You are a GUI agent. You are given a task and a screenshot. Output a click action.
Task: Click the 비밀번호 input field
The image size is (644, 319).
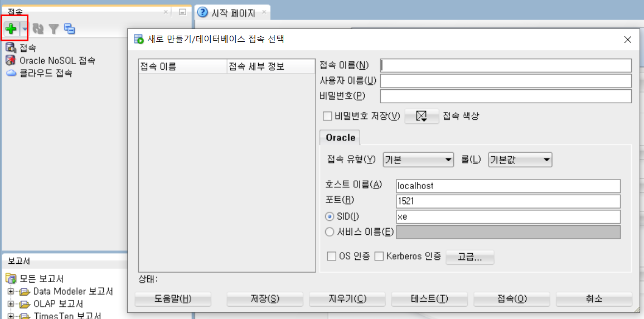click(x=506, y=96)
